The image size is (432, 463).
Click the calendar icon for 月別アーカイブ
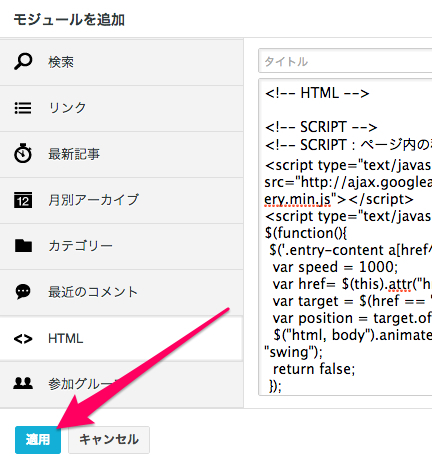[23, 200]
